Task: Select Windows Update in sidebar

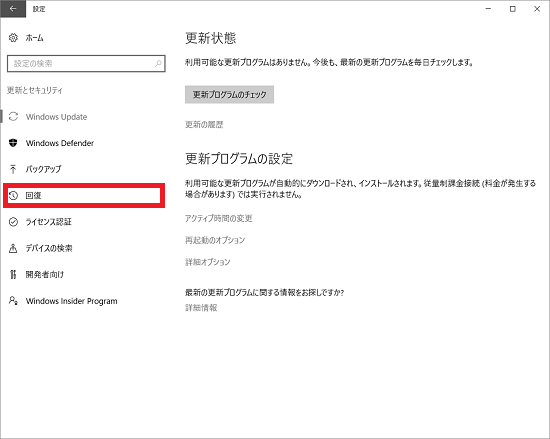Action: pyautogui.click(x=56, y=117)
